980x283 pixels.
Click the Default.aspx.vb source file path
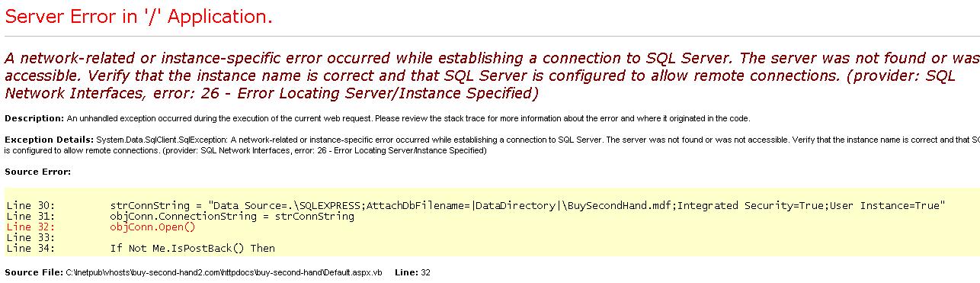[223, 272]
